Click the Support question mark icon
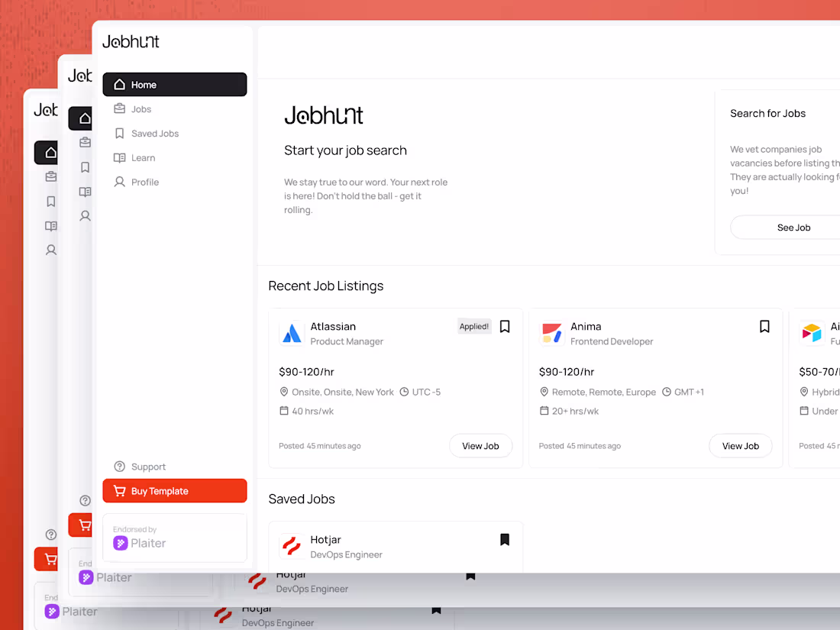The image size is (840, 630). coord(119,466)
